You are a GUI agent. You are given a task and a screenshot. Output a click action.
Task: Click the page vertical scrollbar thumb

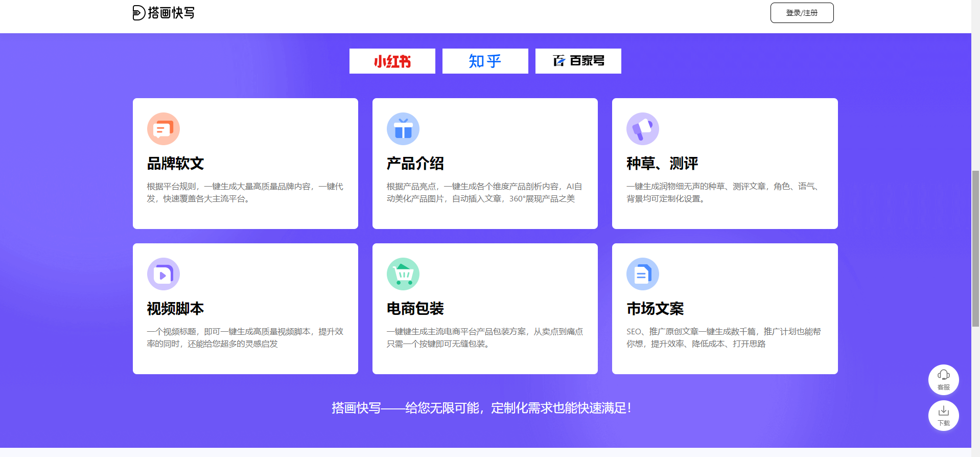coord(975,248)
